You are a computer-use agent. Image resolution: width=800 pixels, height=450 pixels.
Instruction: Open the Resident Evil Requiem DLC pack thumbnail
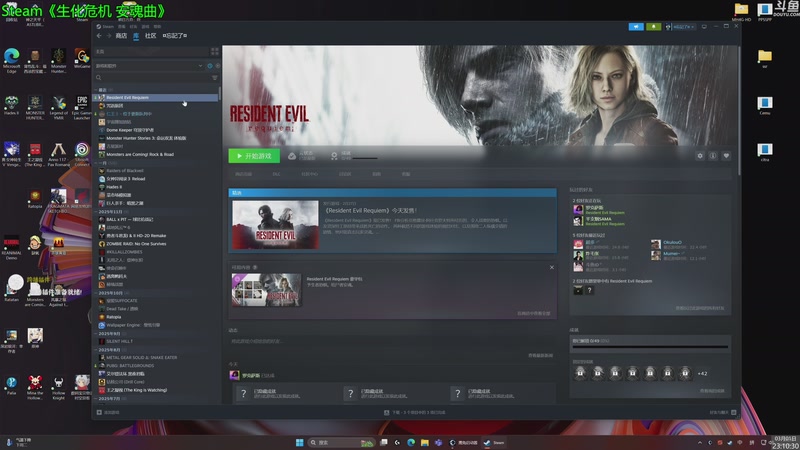tap(266, 290)
